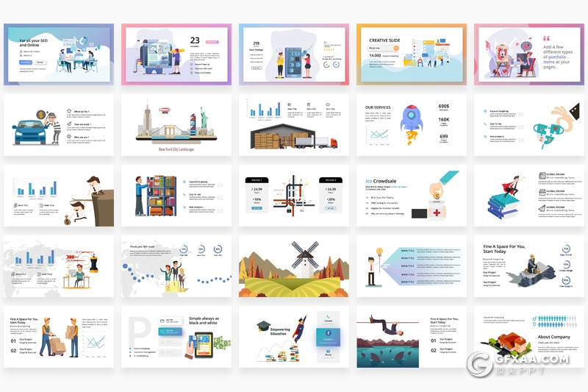Click the delivery truck beside the warehouse
The width and height of the screenshot is (588, 392).
(x=326, y=143)
